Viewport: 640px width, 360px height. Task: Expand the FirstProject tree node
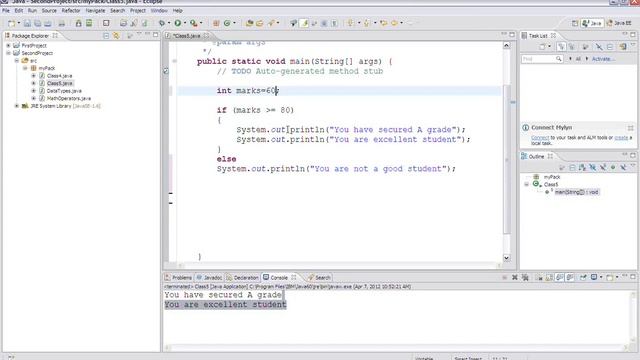(x=8, y=46)
